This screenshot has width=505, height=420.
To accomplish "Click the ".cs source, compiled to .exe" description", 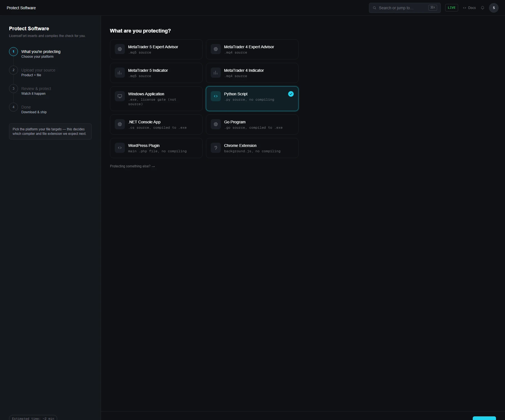I will 157,128.
